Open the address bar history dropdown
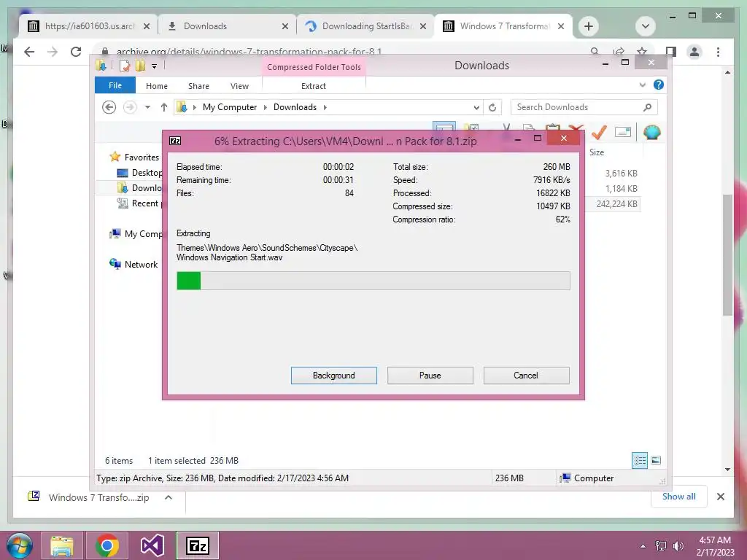 tap(476, 107)
